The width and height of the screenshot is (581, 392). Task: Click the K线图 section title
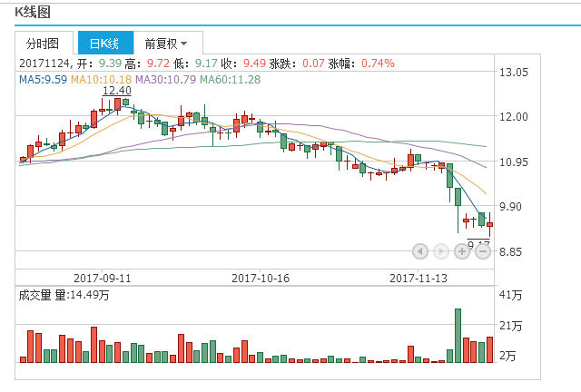[x=33, y=12]
